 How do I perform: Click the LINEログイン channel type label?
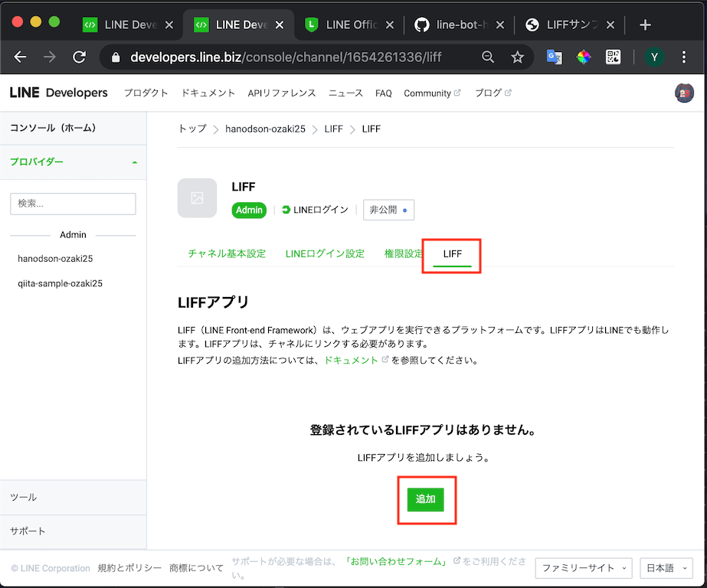(315, 210)
